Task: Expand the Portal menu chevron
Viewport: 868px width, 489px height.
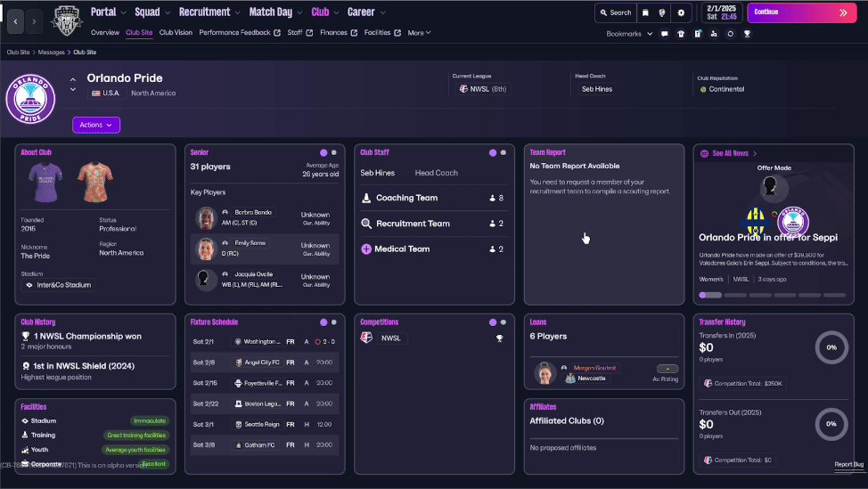Action: [123, 12]
